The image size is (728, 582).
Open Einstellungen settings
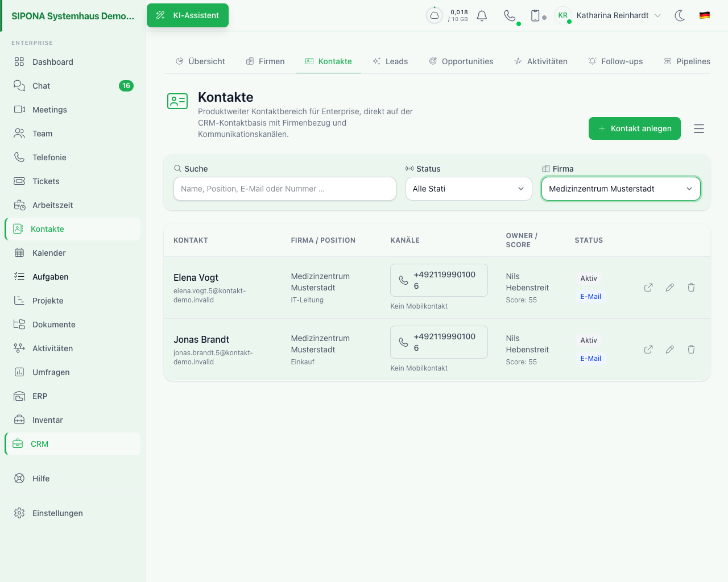pyautogui.click(x=73, y=513)
